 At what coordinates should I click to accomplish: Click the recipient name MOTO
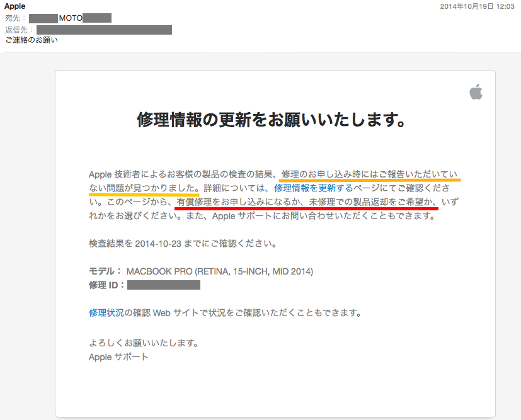[71, 18]
